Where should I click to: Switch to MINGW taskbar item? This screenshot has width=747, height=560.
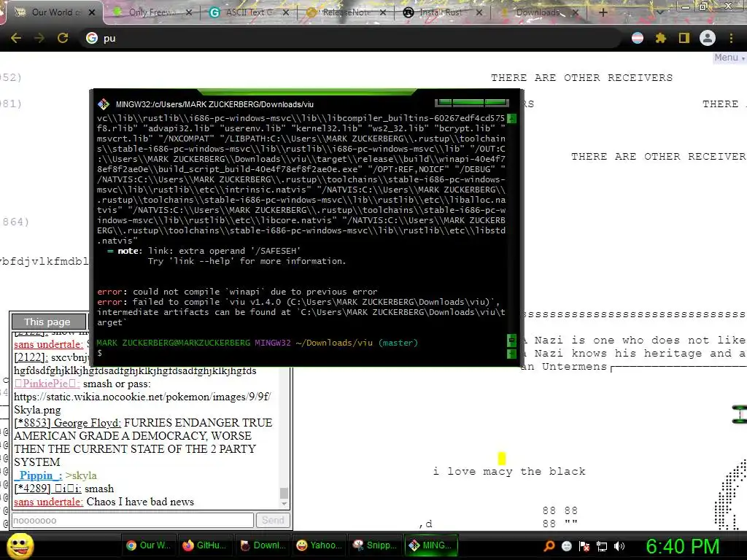432,545
